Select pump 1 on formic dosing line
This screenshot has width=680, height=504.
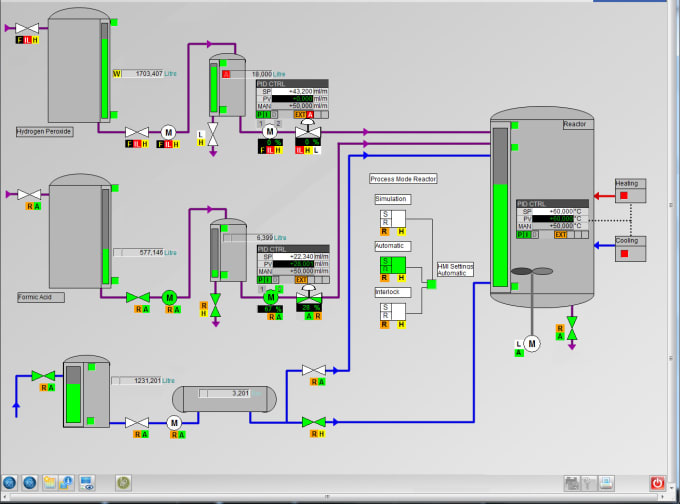262,289
